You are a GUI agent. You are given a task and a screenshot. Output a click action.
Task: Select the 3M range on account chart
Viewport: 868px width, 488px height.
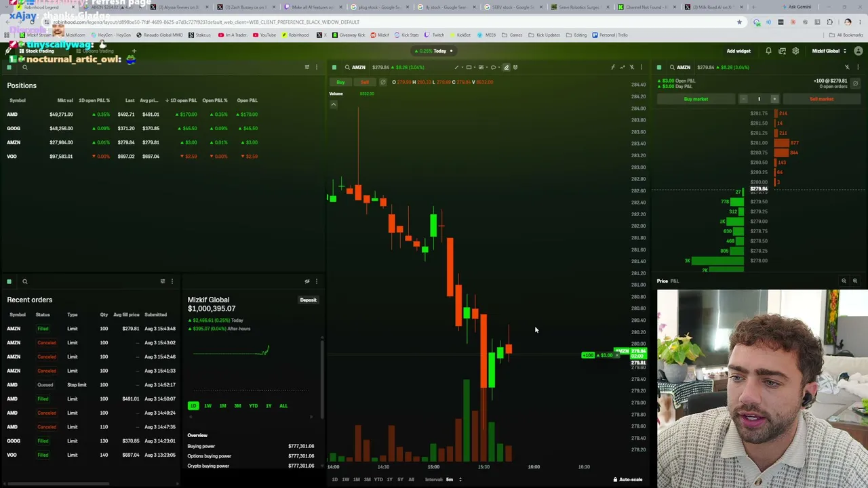click(x=237, y=406)
